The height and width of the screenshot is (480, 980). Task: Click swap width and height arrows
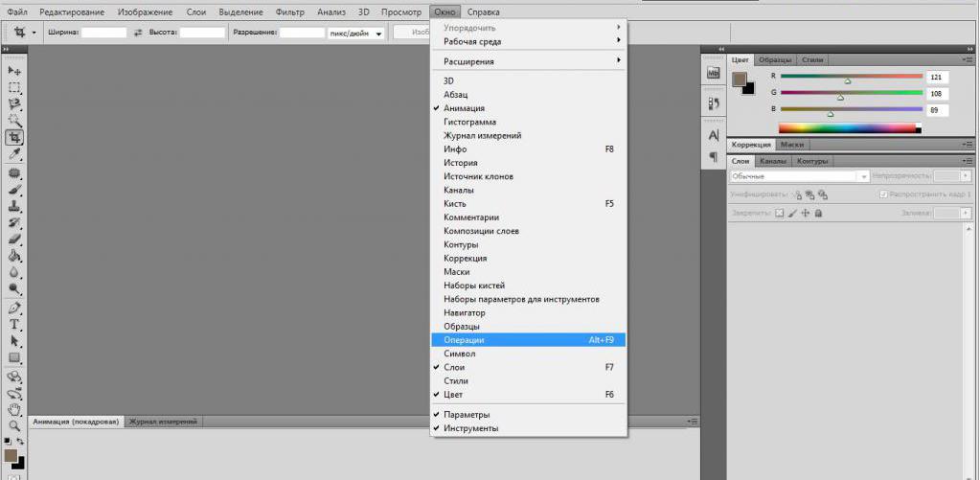[x=138, y=33]
